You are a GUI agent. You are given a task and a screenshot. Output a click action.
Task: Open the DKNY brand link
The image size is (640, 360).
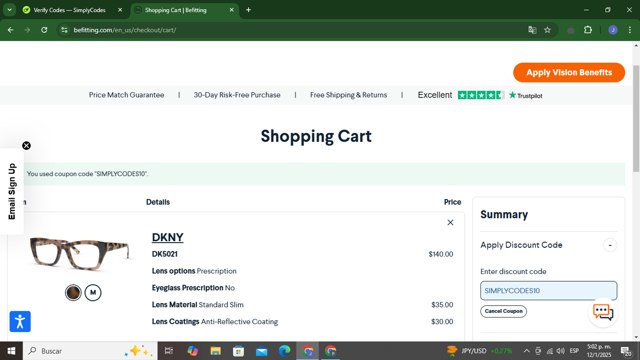coord(167,237)
